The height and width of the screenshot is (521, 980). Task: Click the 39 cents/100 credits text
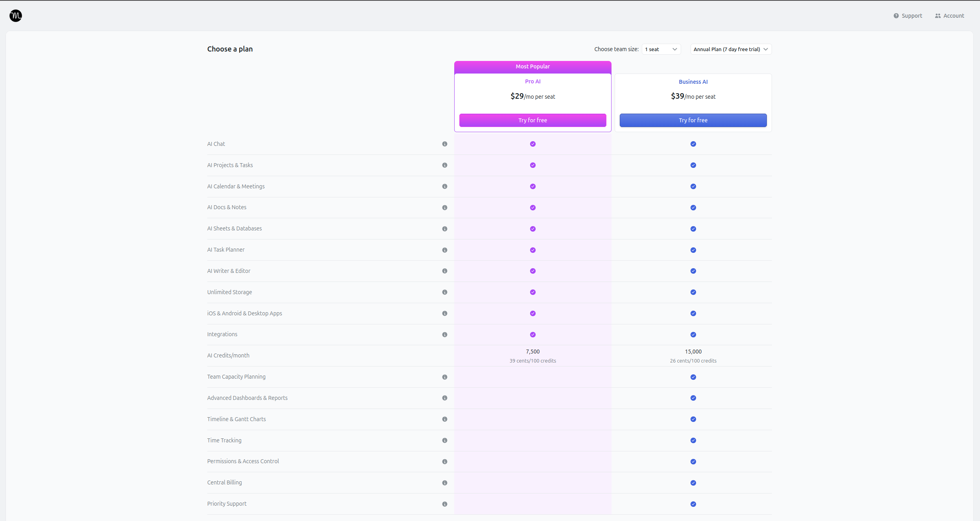pos(532,361)
